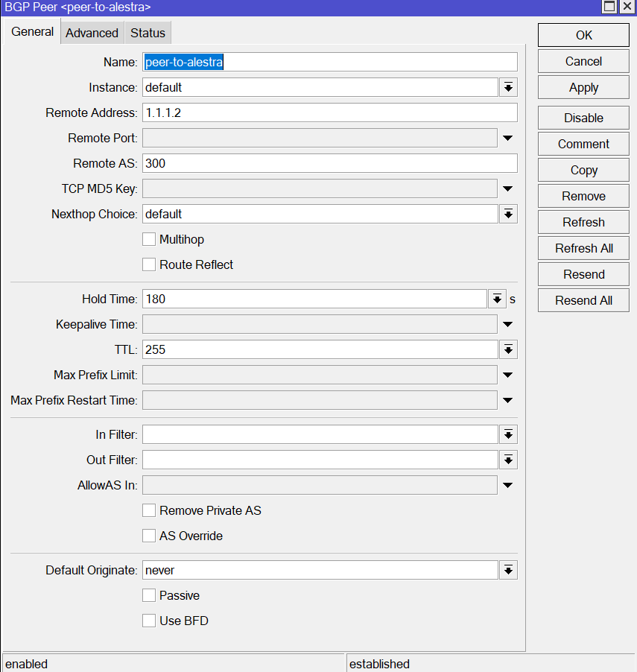Click the Resend All button
The image size is (637, 672).
[x=583, y=300]
